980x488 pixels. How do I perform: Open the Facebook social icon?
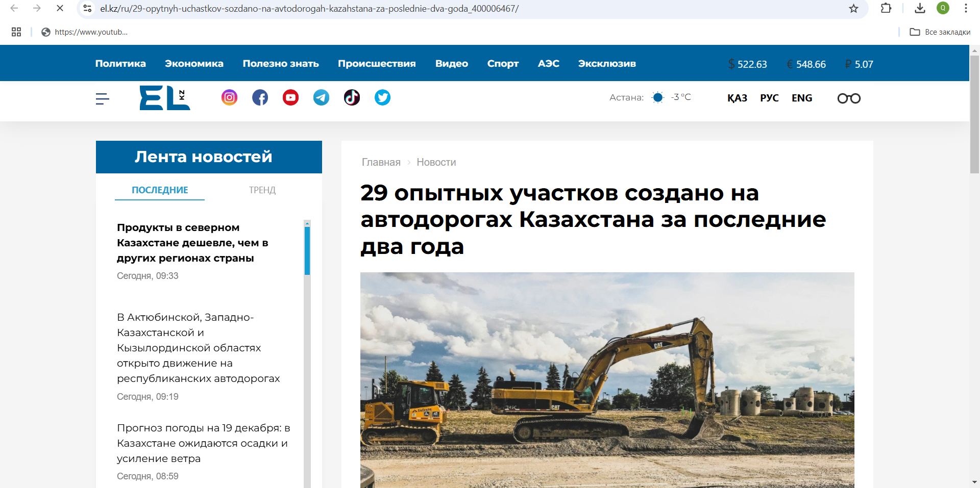(260, 97)
